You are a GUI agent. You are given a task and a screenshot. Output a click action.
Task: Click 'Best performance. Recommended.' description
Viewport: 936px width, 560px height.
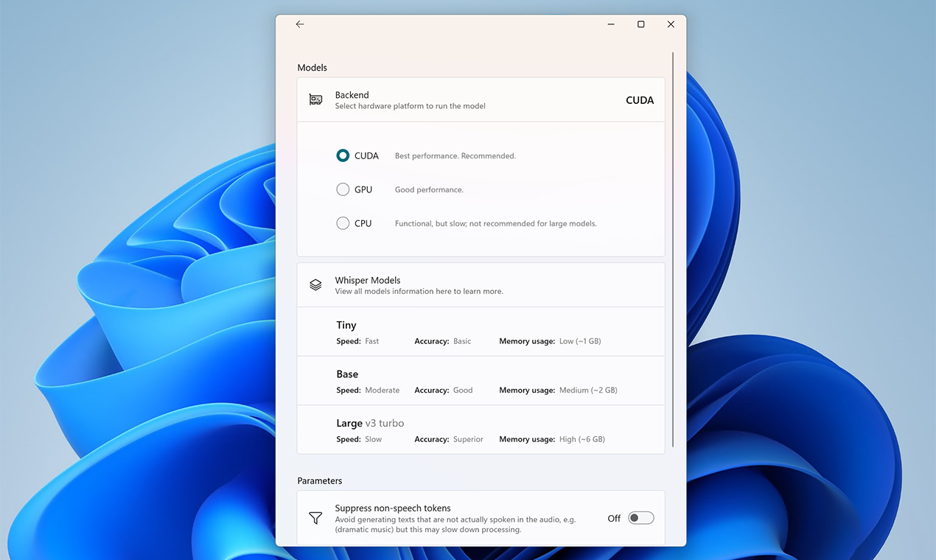click(455, 156)
